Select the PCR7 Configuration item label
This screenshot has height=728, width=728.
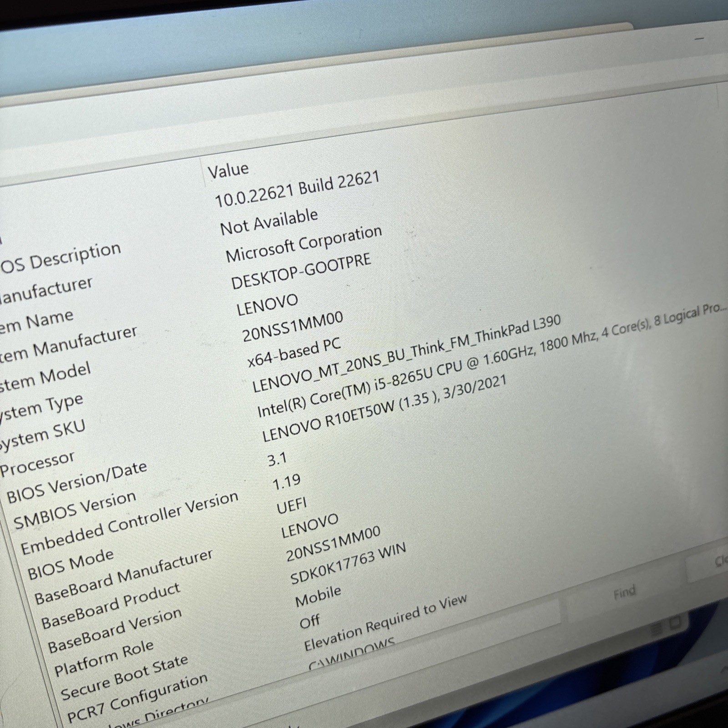pos(137,698)
